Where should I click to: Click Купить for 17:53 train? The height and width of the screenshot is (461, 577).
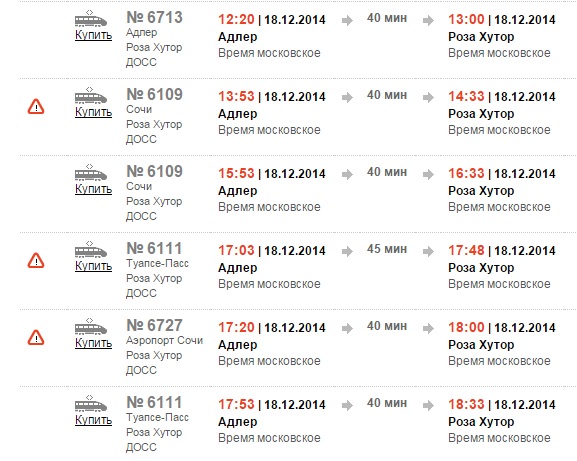[x=93, y=419]
